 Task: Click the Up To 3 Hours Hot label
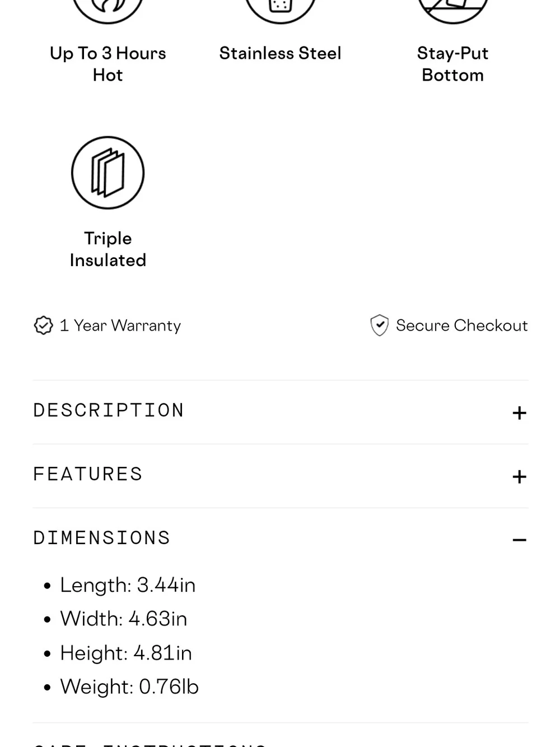click(x=108, y=64)
